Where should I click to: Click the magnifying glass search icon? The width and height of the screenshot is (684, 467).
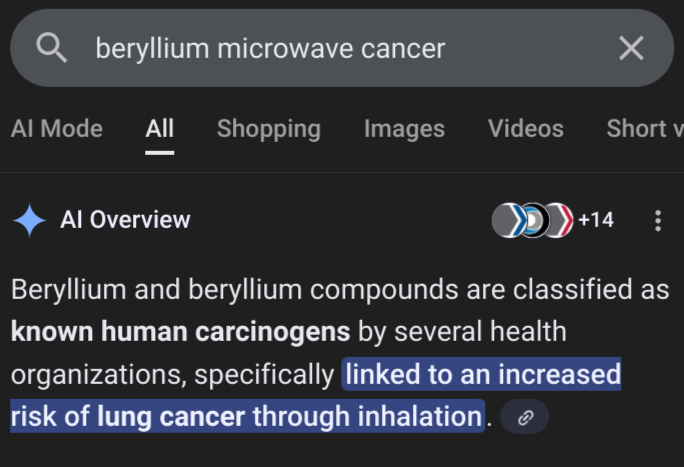[x=51, y=48]
